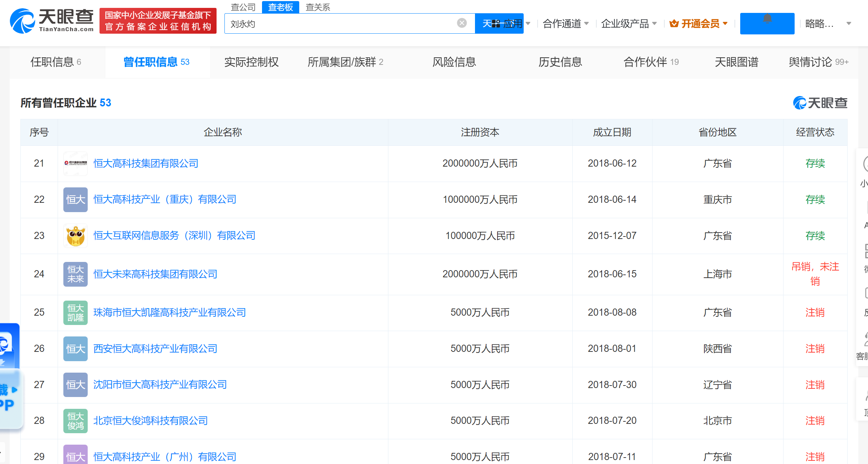Screen dimensions: 868x464
Task: Open 恒大高科技产业（重庆）有限公司 link
Action: [165, 200]
